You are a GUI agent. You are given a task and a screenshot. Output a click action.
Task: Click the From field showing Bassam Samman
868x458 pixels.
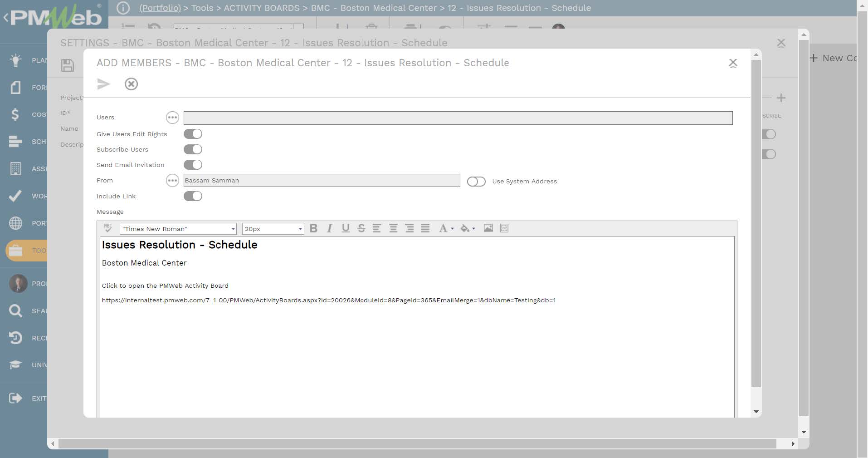click(322, 181)
